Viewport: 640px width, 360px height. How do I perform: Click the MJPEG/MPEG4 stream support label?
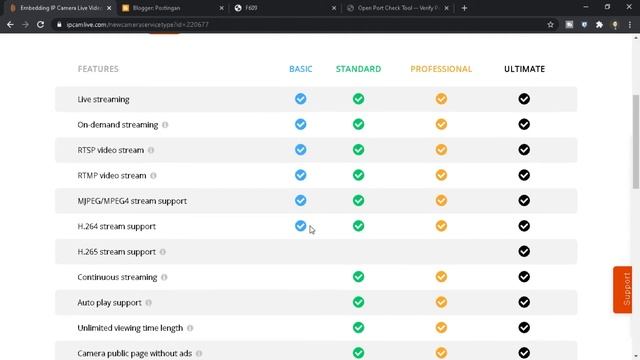click(x=132, y=201)
